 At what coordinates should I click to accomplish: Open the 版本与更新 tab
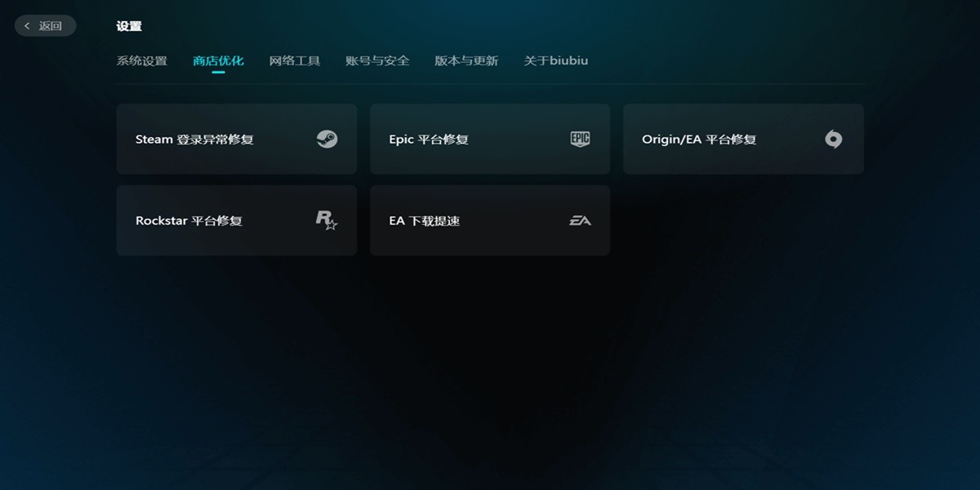click(x=465, y=60)
